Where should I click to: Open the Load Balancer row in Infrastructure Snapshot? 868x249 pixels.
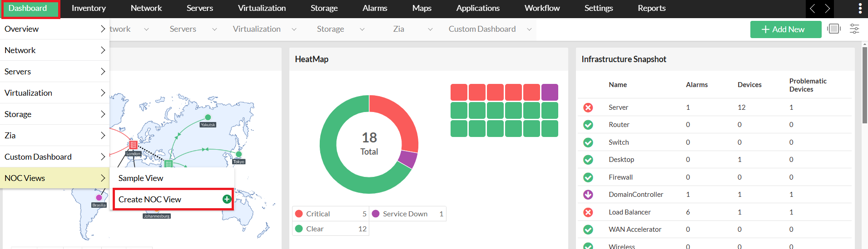630,212
